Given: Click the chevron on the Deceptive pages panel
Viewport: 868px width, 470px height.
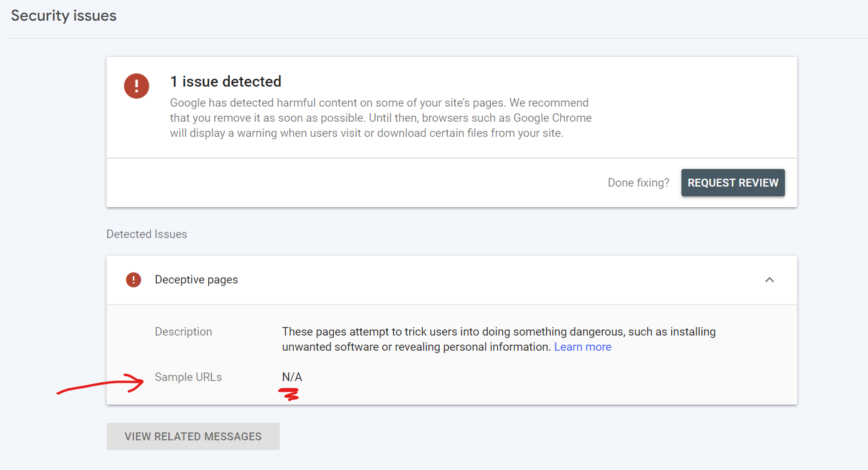Looking at the screenshot, I should point(769,280).
